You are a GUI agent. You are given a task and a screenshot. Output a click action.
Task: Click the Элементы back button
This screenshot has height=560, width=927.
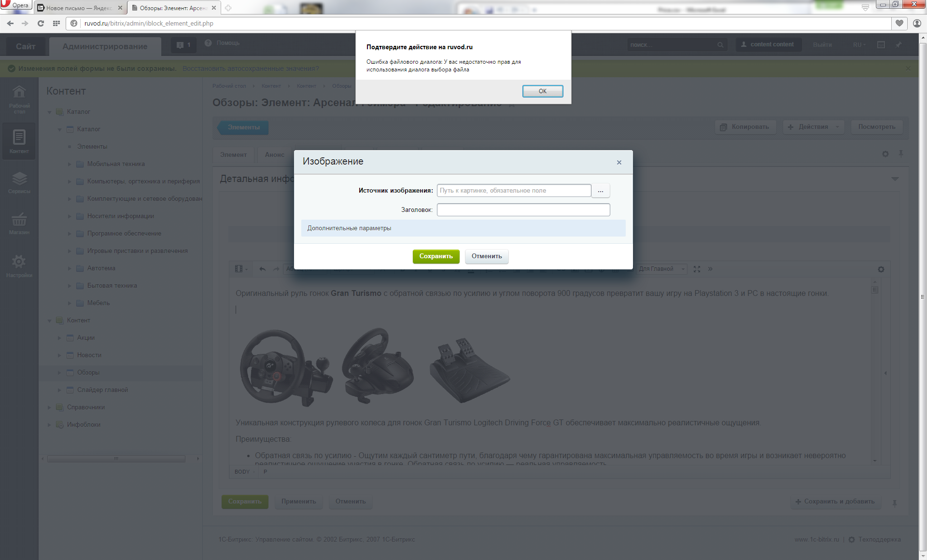click(242, 127)
